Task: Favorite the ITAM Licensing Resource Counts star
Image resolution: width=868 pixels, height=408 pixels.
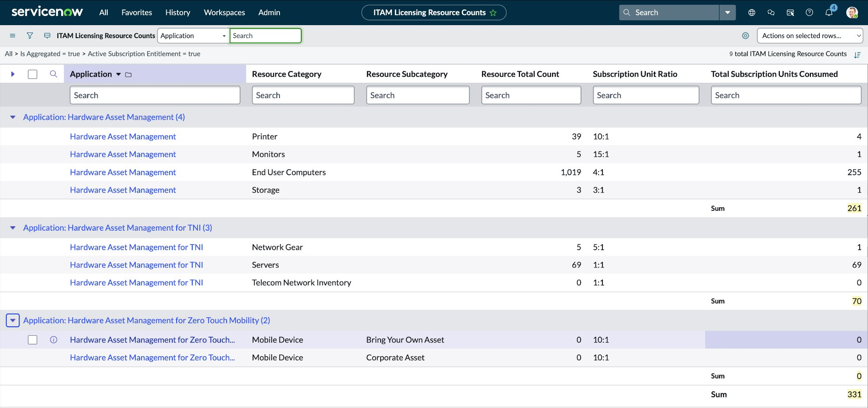Action: [493, 13]
